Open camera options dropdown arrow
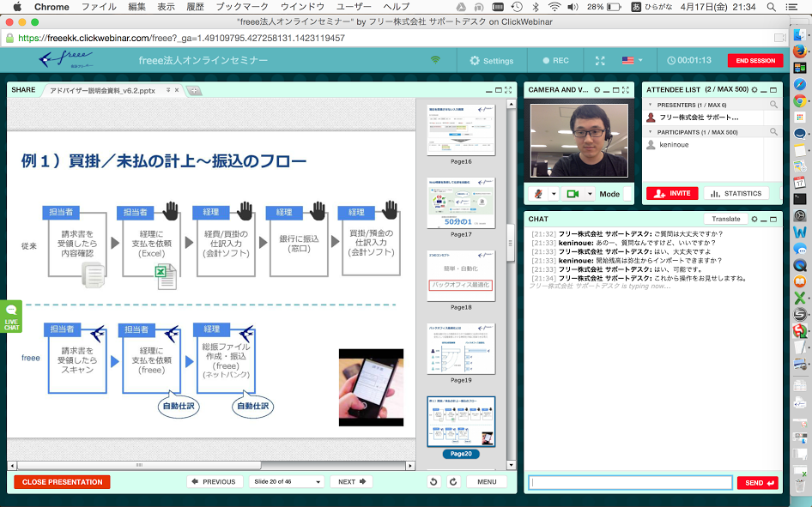The height and width of the screenshot is (507, 812). [590, 194]
